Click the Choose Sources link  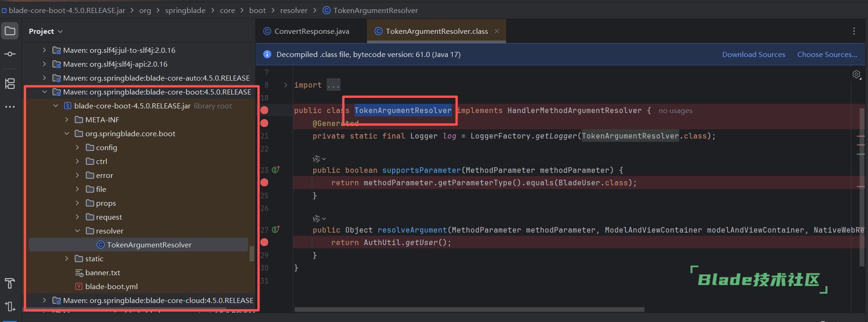point(827,55)
